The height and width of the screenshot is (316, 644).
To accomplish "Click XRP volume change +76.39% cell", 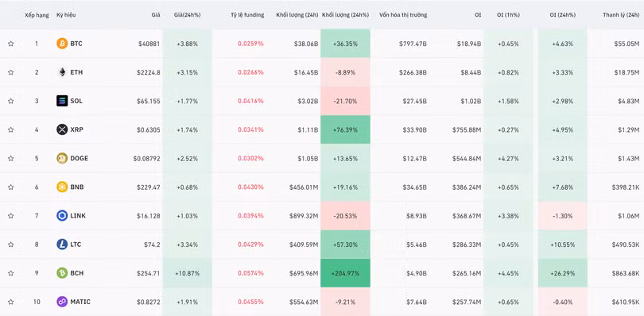I will point(345,129).
